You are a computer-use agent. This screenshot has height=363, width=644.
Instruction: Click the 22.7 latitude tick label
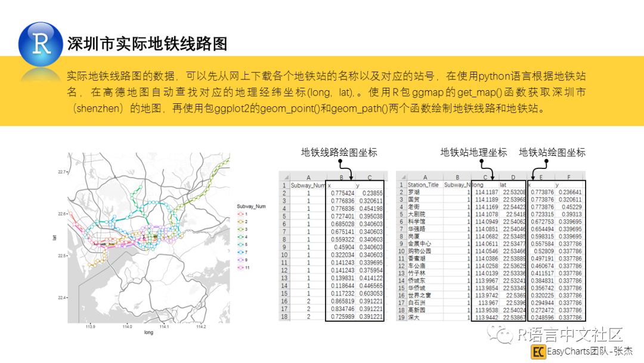click(x=61, y=172)
